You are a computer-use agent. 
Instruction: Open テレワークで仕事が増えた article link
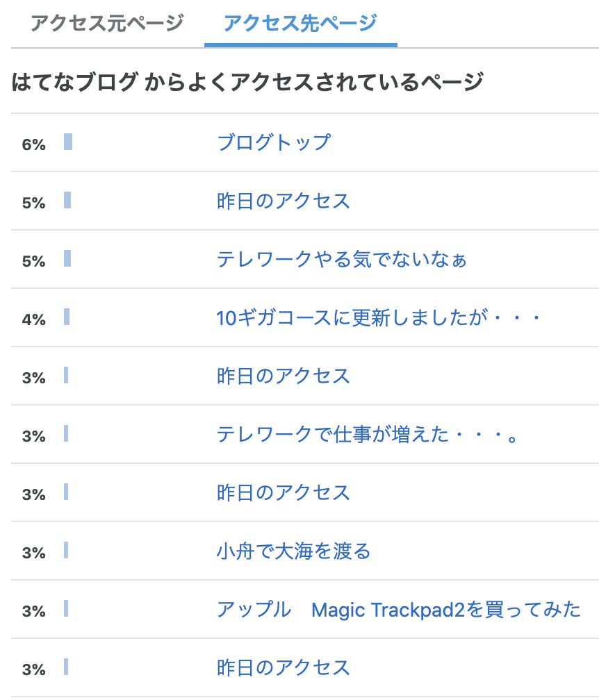[367, 435]
